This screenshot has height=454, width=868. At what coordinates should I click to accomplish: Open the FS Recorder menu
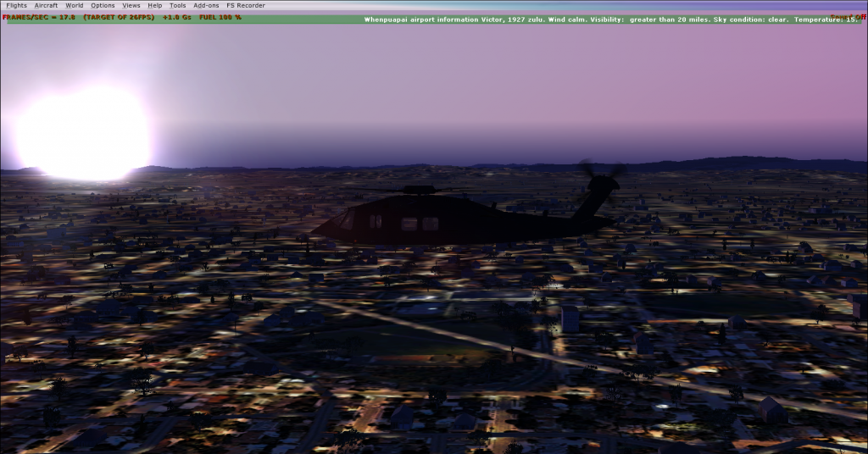246,5
